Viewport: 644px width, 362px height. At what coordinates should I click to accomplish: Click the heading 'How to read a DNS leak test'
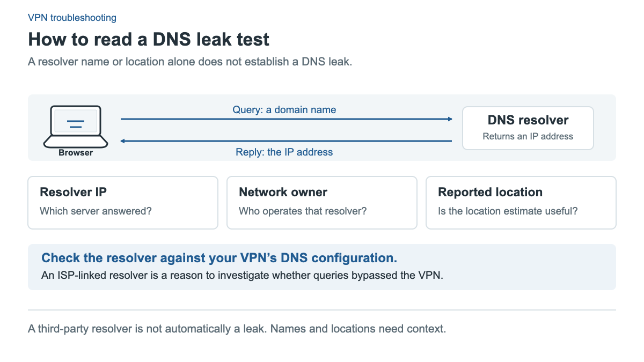tap(149, 39)
